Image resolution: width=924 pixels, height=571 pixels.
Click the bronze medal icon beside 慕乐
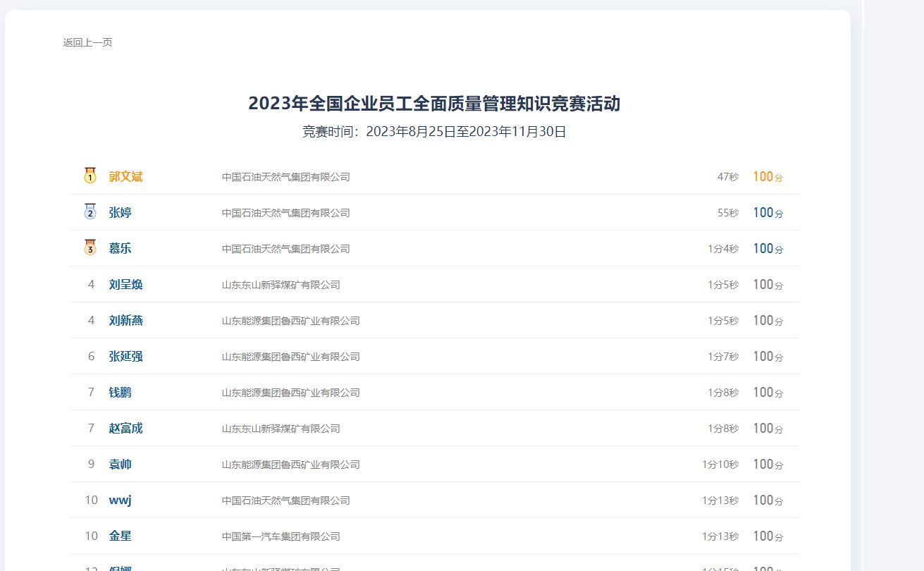(90, 247)
